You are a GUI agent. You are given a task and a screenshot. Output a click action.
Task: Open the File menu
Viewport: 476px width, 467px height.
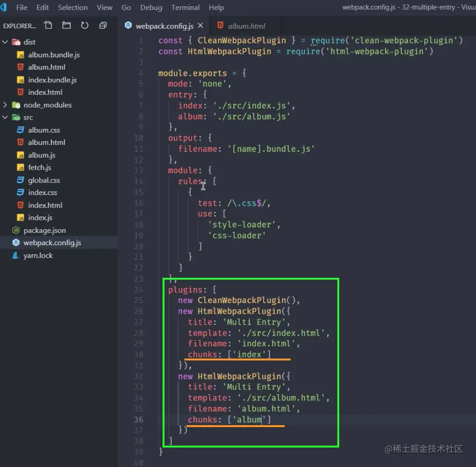click(x=21, y=8)
